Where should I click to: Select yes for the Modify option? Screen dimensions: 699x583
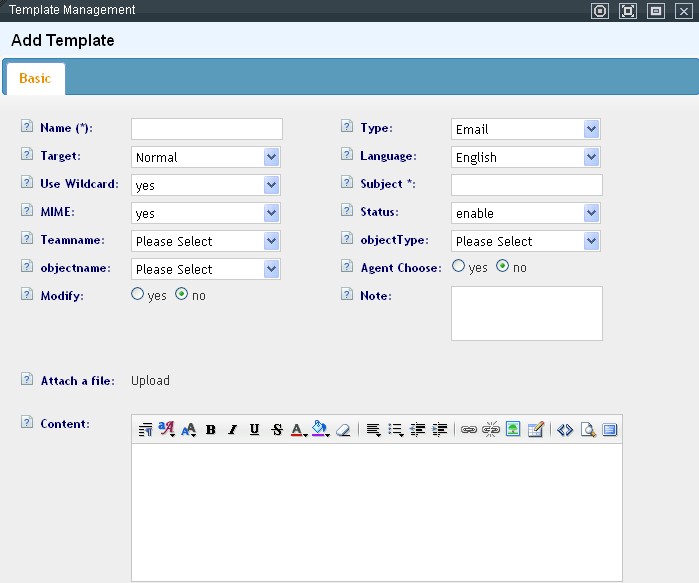point(138,295)
